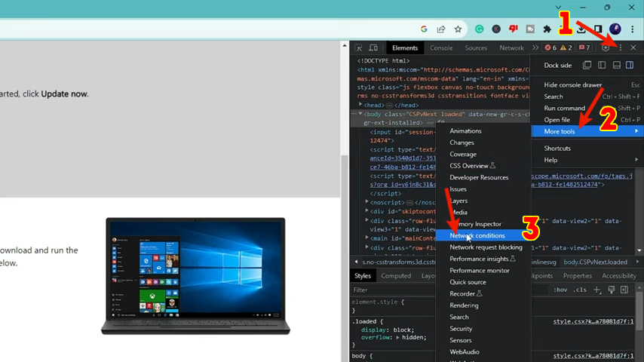Switch to the Network tab

pyautogui.click(x=511, y=48)
